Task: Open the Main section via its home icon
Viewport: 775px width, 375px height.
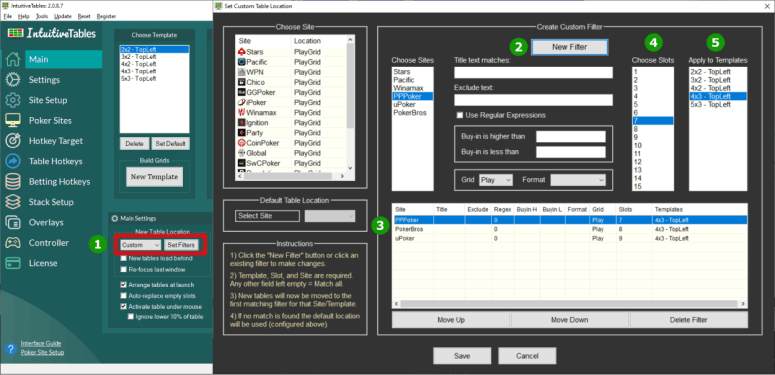Action: (x=13, y=60)
